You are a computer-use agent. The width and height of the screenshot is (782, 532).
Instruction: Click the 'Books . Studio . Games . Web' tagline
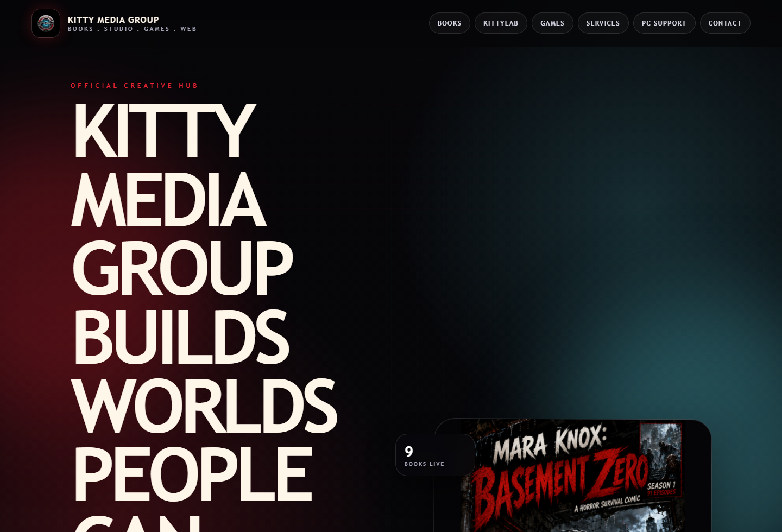click(132, 29)
